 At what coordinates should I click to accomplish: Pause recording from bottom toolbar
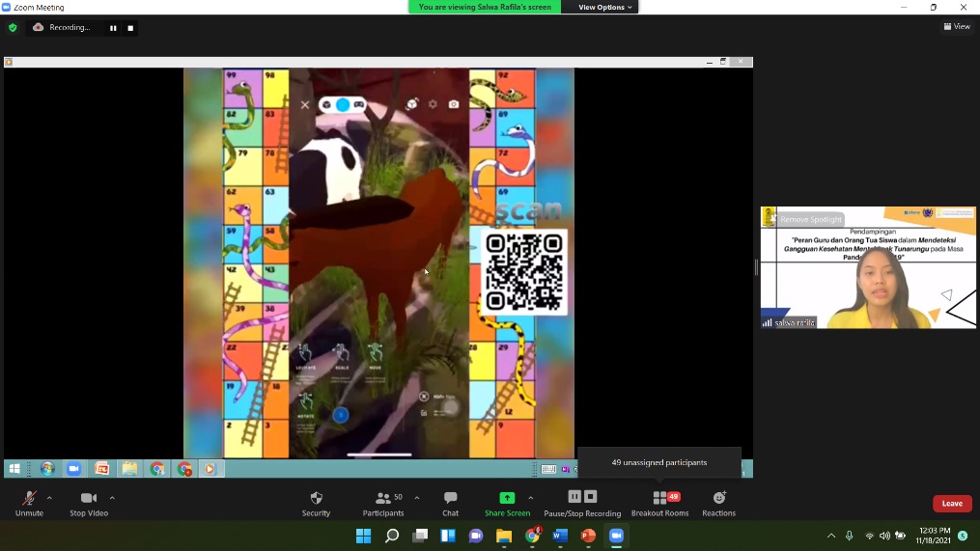pyautogui.click(x=574, y=497)
